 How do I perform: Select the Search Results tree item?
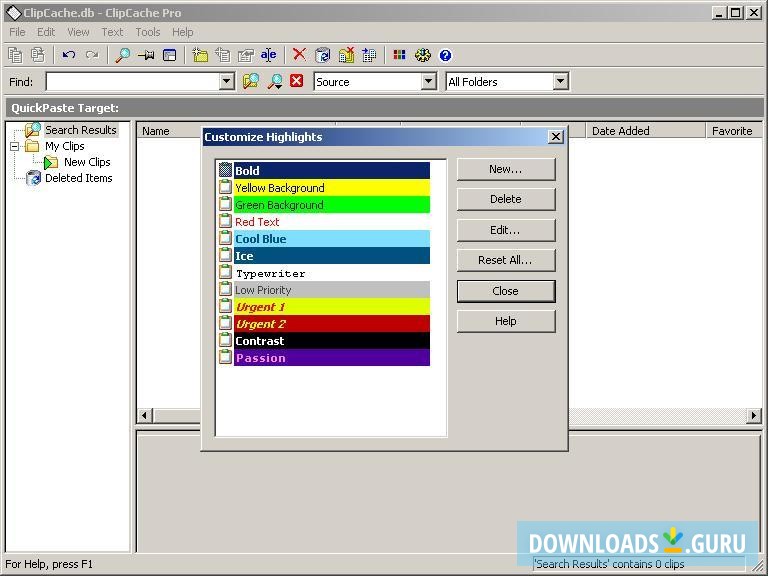[81, 130]
